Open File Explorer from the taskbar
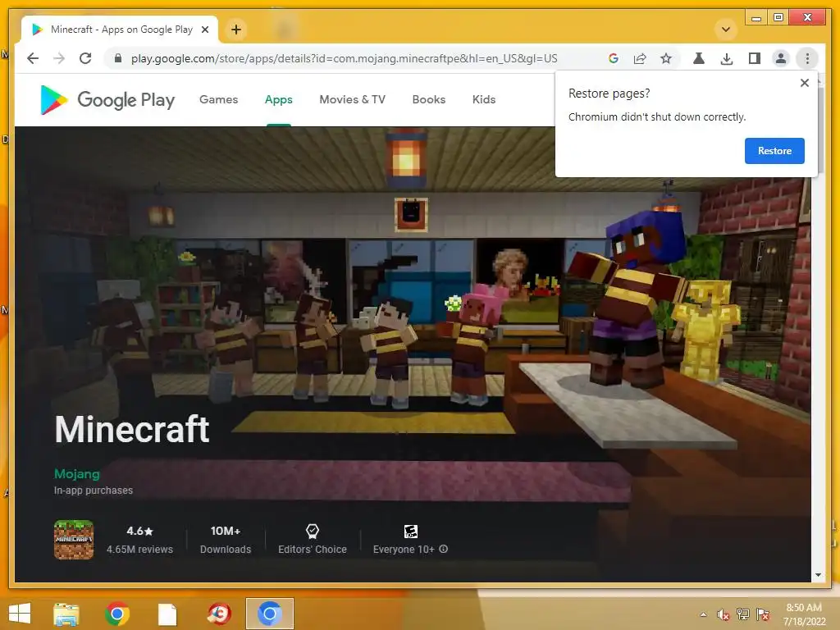 pos(66,614)
